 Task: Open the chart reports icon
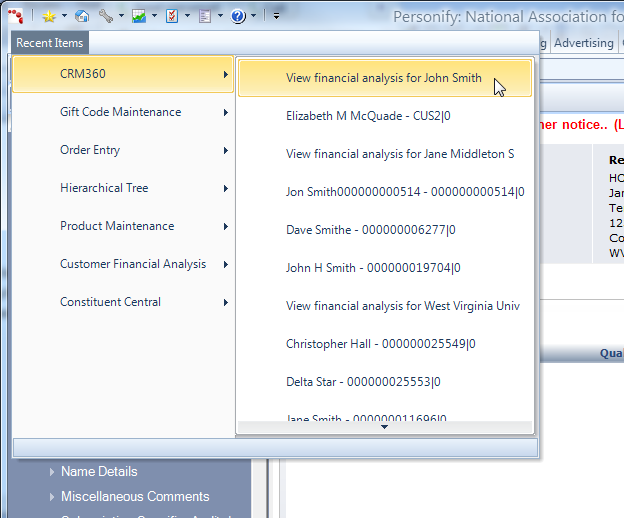tap(138, 16)
